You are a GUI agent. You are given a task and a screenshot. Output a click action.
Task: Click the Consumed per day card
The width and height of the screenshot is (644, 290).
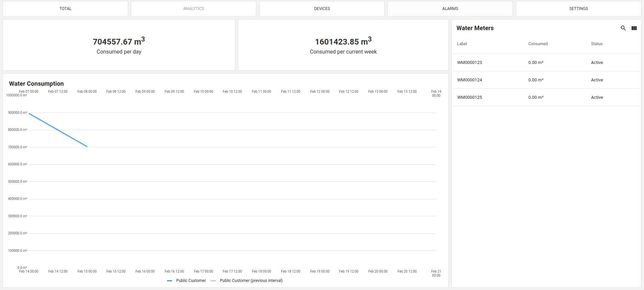coord(119,45)
